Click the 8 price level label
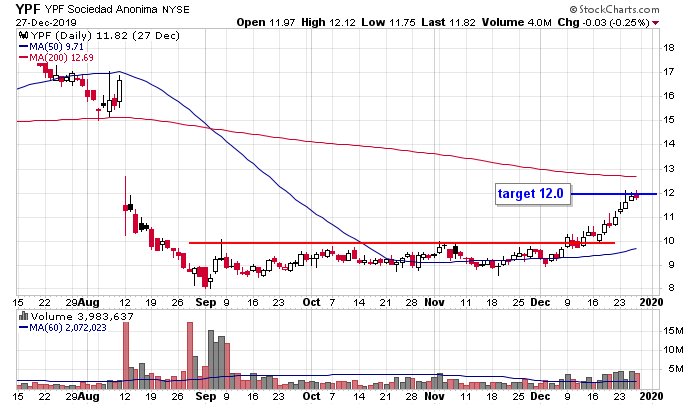700x405 pixels. coord(671,288)
